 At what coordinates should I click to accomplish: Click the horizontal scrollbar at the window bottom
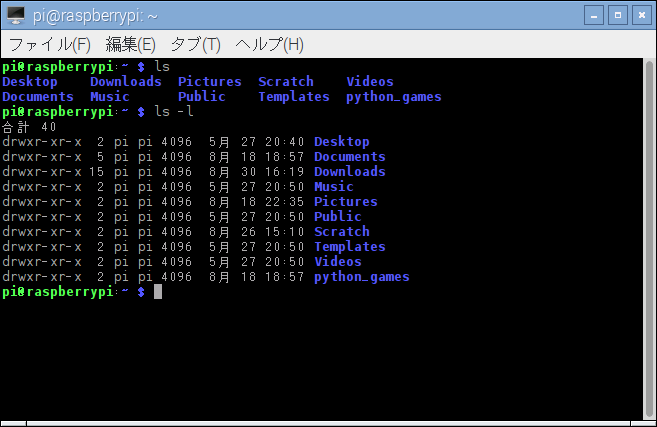[328, 424]
